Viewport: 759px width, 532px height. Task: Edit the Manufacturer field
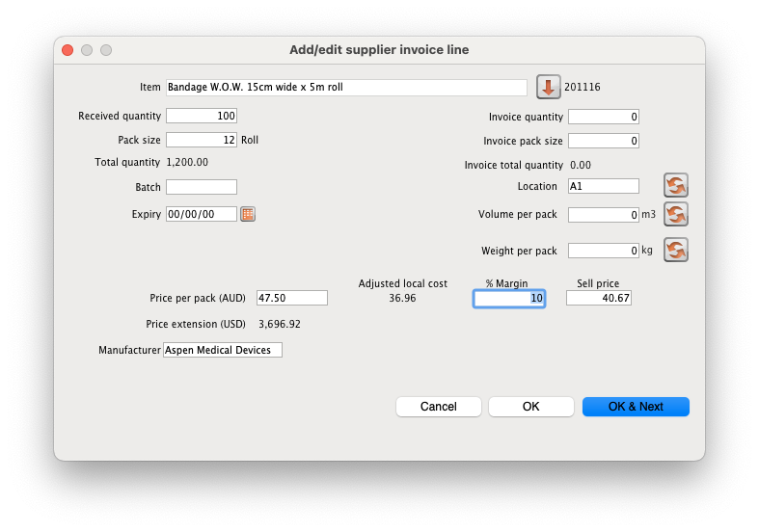[223, 350]
